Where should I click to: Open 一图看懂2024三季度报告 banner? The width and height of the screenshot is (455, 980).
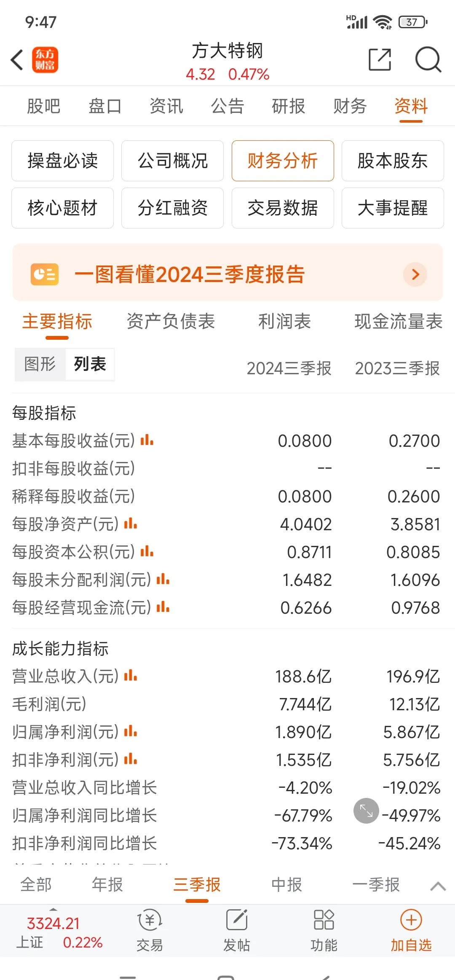pyautogui.click(x=227, y=273)
